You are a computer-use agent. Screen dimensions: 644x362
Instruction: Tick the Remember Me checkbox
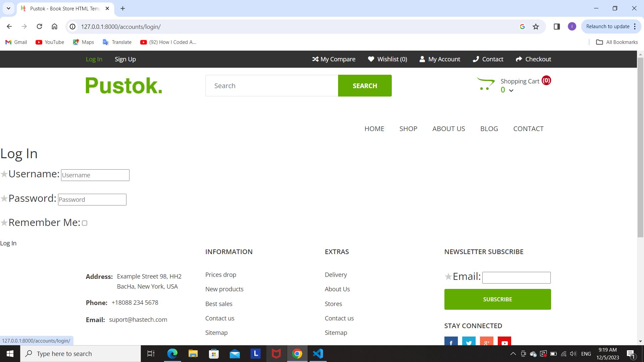pos(85,223)
